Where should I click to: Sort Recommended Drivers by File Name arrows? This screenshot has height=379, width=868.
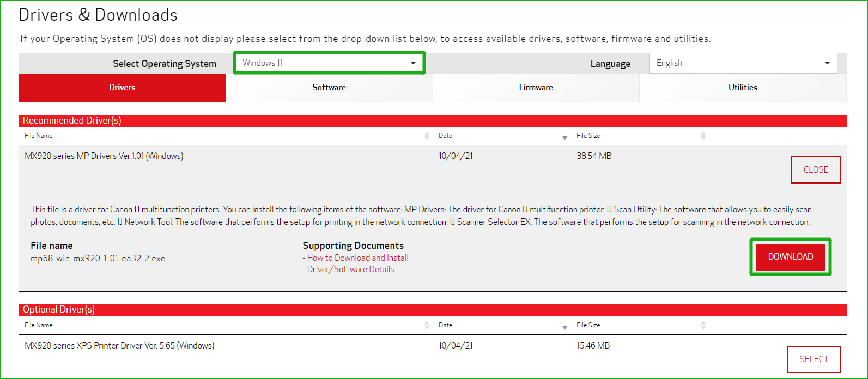point(427,136)
